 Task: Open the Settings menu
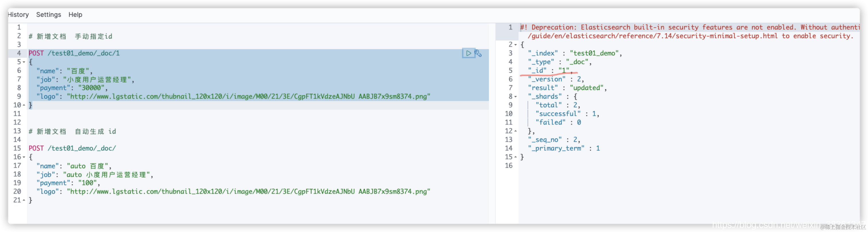(49, 14)
